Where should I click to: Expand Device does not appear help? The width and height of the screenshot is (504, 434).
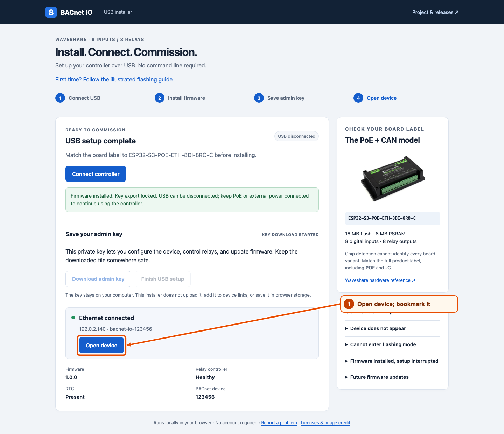click(x=393, y=328)
